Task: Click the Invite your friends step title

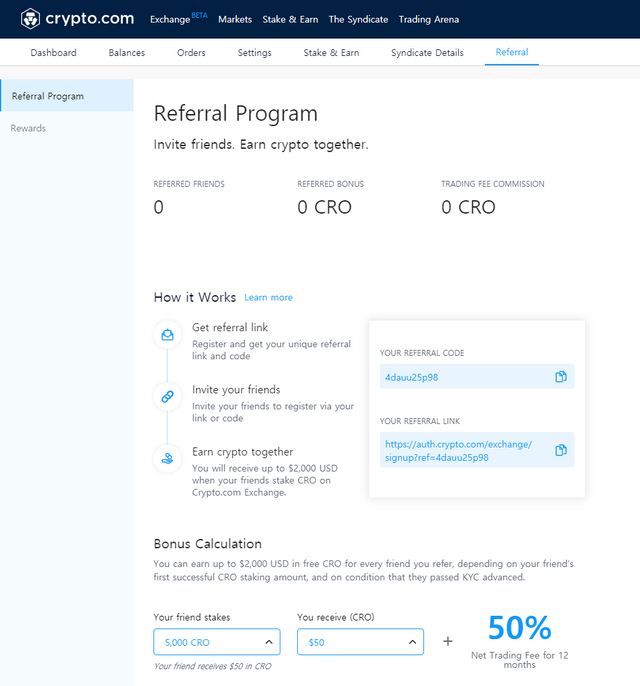Action: click(x=236, y=389)
